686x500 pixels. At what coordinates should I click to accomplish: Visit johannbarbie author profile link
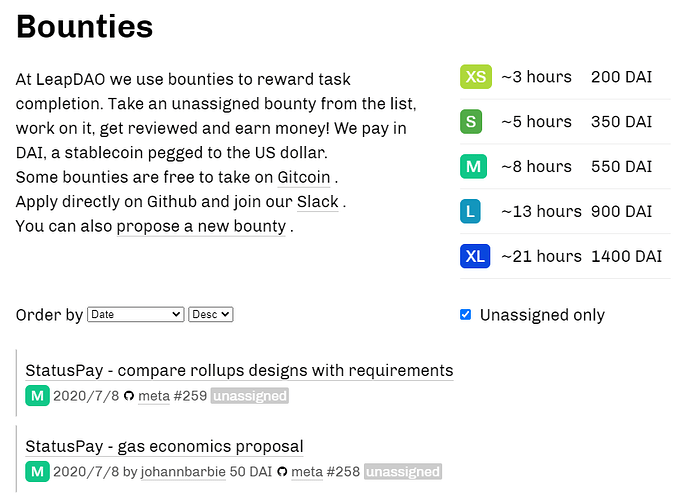[x=183, y=472]
